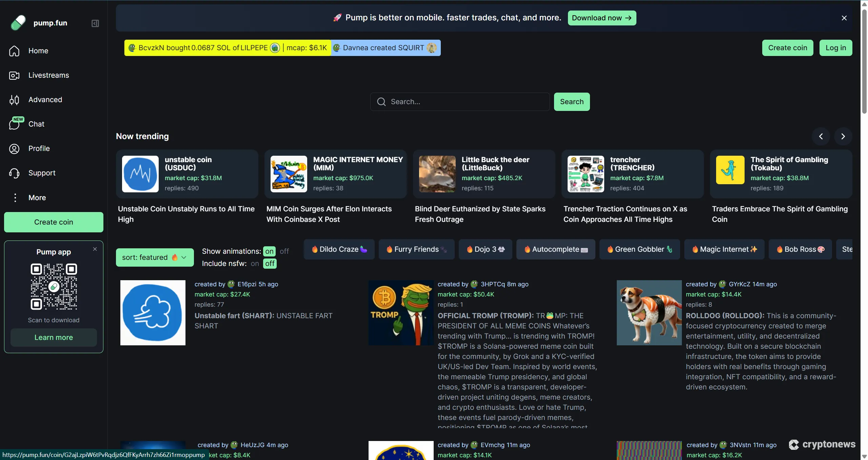Select the Magic Internet filter tab
This screenshot has width=868, height=460.
click(x=724, y=249)
